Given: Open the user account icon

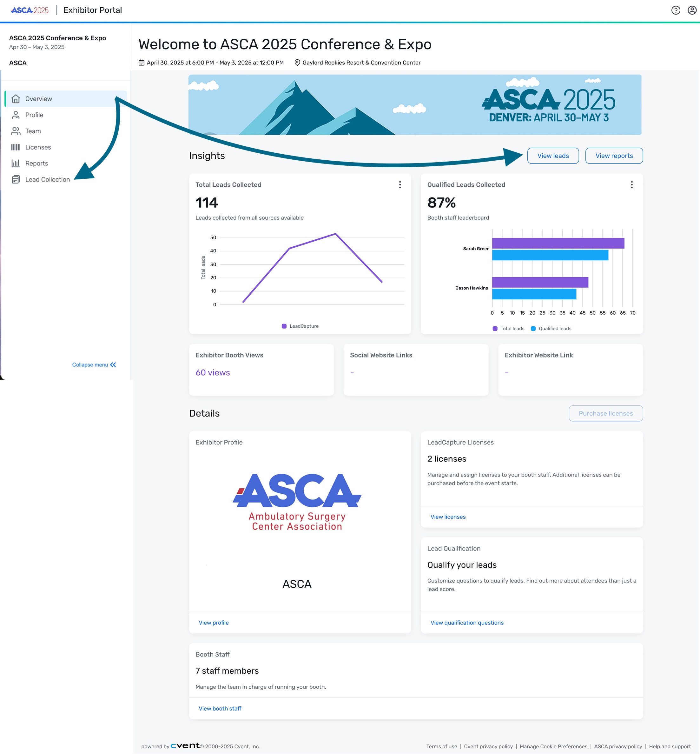Looking at the screenshot, I should [x=692, y=10].
